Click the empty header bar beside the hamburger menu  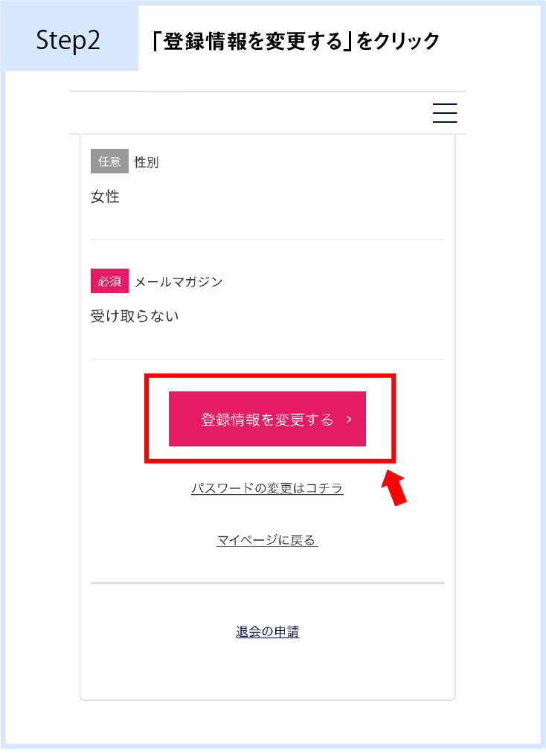tap(251, 113)
